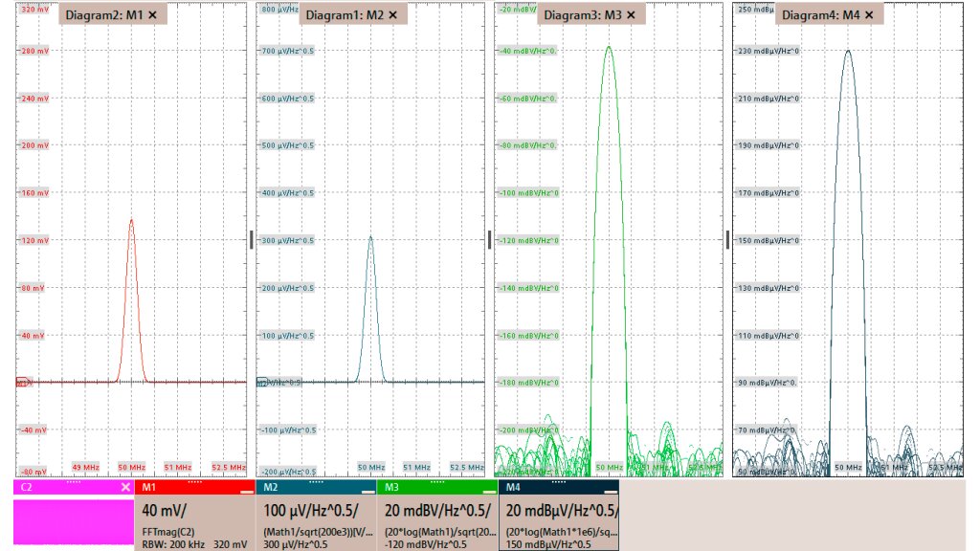Close the Diagram3: M3 tab

click(631, 15)
